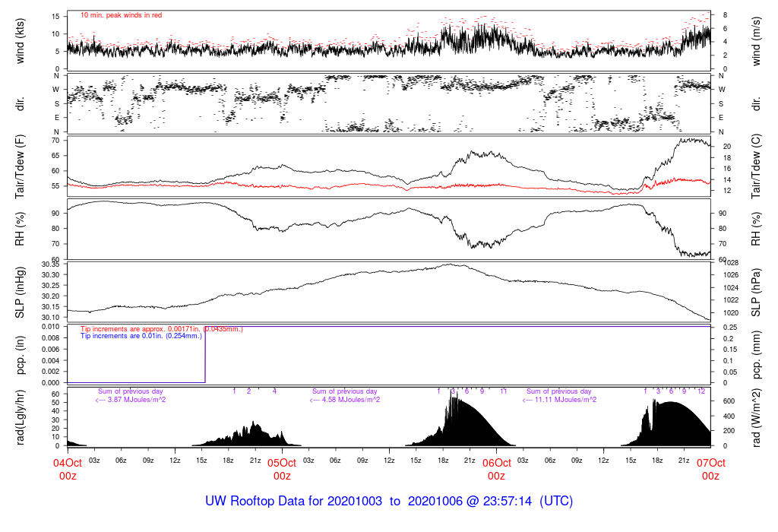Click the SLP (hPa) axis label

[x=757, y=291]
